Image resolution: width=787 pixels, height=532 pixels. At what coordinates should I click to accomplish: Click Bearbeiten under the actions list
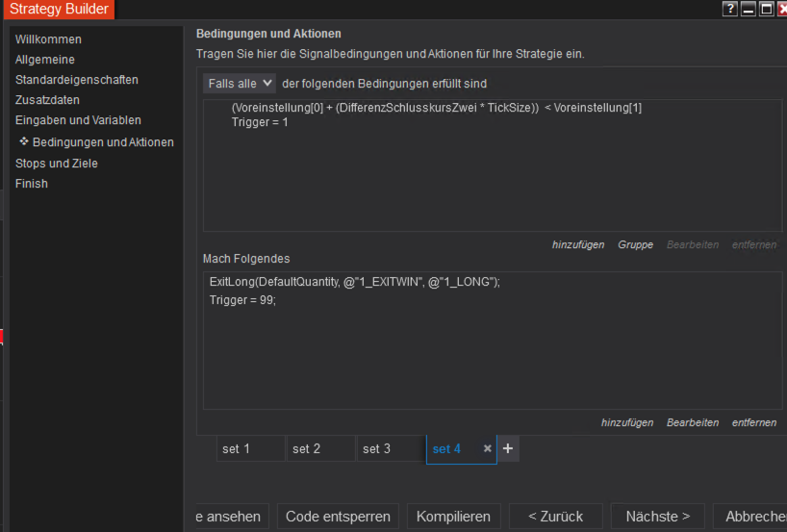click(x=692, y=423)
